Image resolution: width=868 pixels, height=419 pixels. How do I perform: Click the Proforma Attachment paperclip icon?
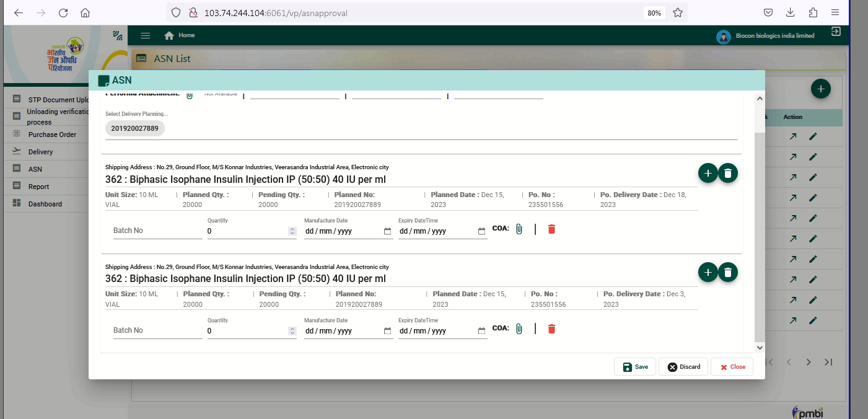point(190,95)
